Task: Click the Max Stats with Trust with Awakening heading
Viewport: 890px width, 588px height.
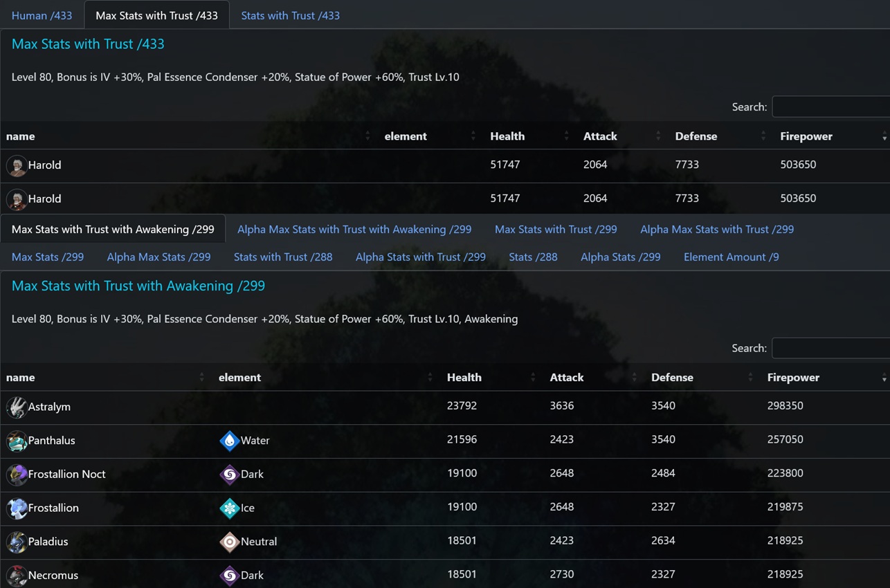Action: pyautogui.click(x=138, y=286)
